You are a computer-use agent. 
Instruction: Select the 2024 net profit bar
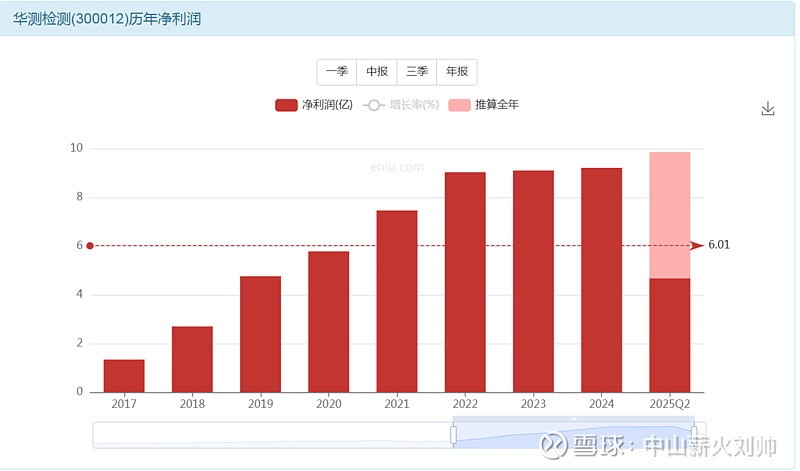(602, 280)
